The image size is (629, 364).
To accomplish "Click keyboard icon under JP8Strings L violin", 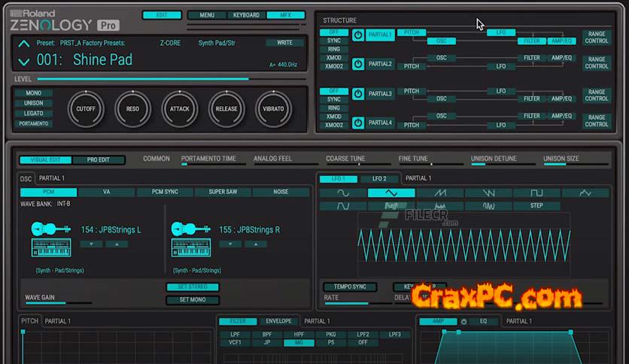I will point(51,247).
